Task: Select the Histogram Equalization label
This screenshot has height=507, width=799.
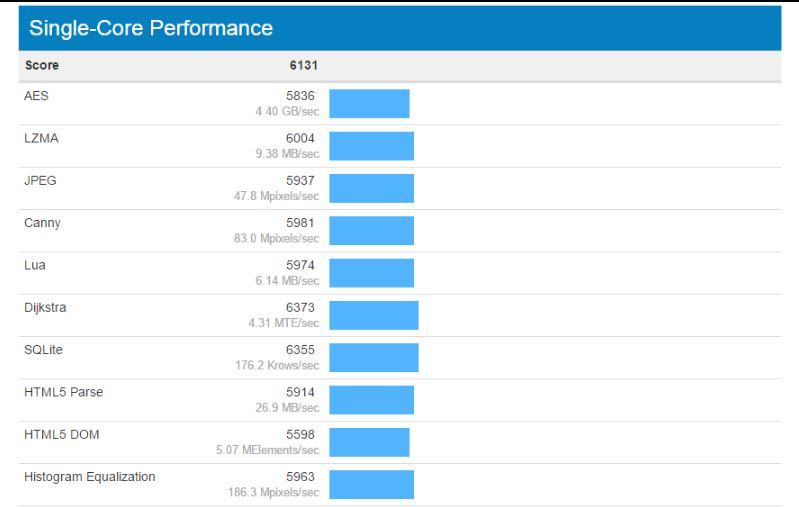Action: tap(90, 477)
